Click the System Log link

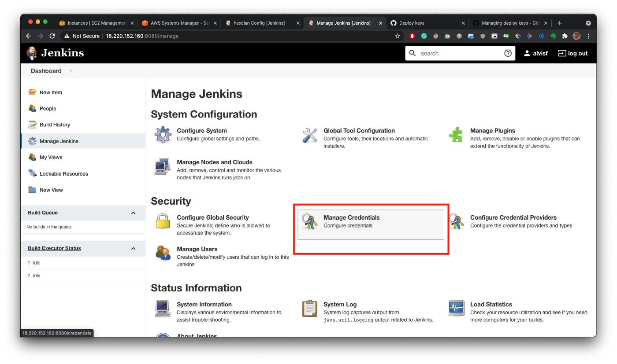[340, 305]
